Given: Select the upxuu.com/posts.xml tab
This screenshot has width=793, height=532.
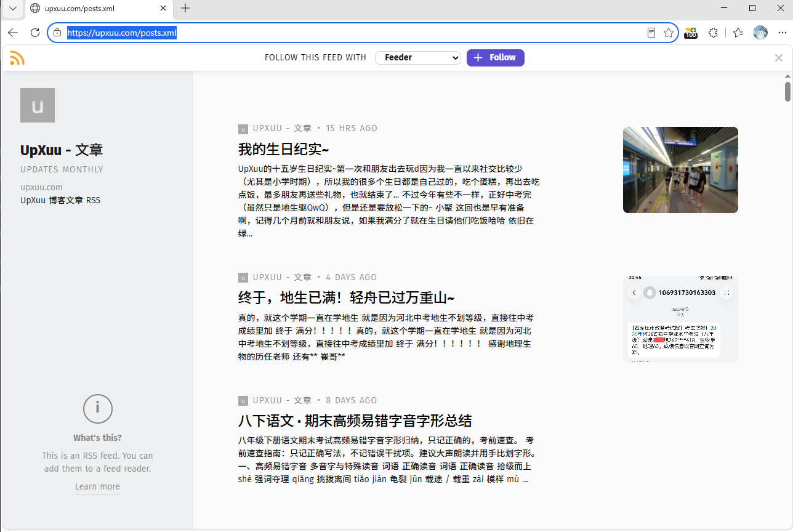Looking at the screenshot, I should coord(99,9).
